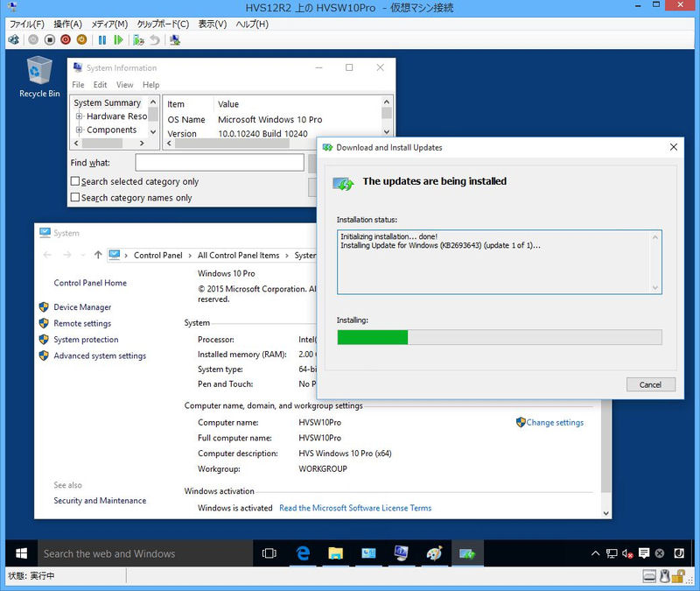The width and height of the screenshot is (700, 591).
Task: Read the Microsoft Software License Terms link
Action: (x=355, y=508)
